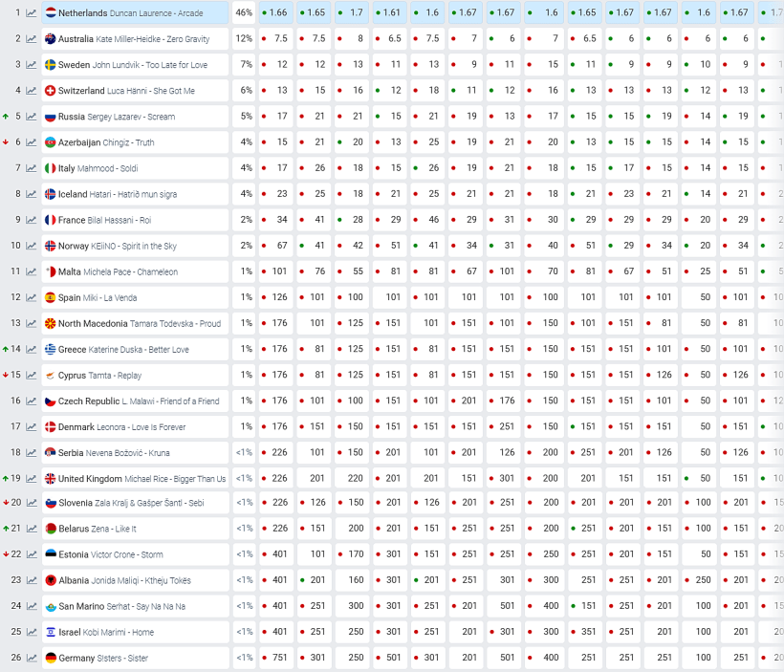Open the Belarus odds history chart icon
The image size is (784, 672).
[x=31, y=529]
